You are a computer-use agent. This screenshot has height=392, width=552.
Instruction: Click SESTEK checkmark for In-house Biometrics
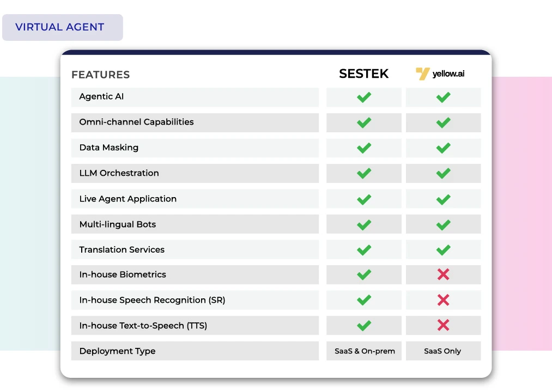[364, 274]
